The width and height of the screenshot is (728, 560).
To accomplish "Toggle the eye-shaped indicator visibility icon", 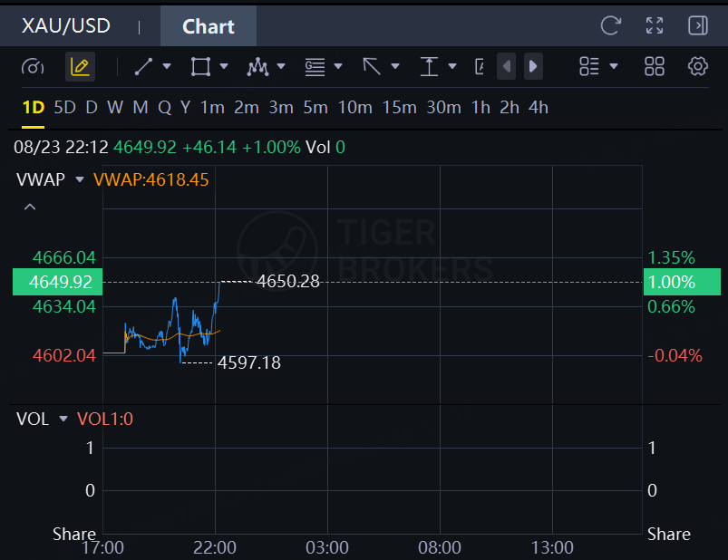I will click(33, 67).
